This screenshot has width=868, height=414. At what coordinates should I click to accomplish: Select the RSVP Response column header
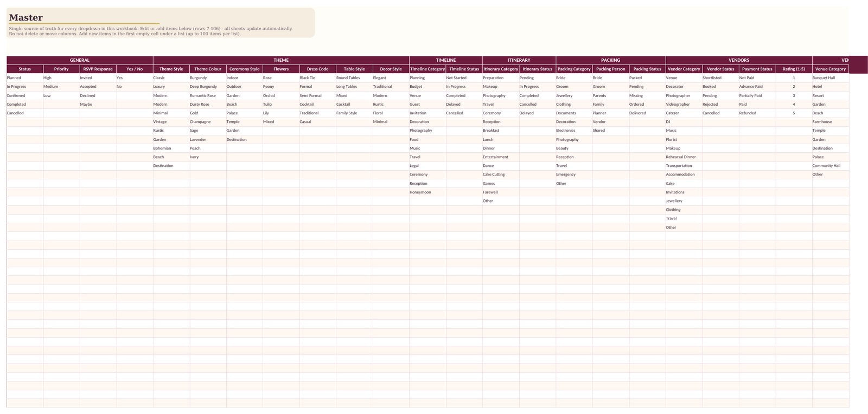98,69
